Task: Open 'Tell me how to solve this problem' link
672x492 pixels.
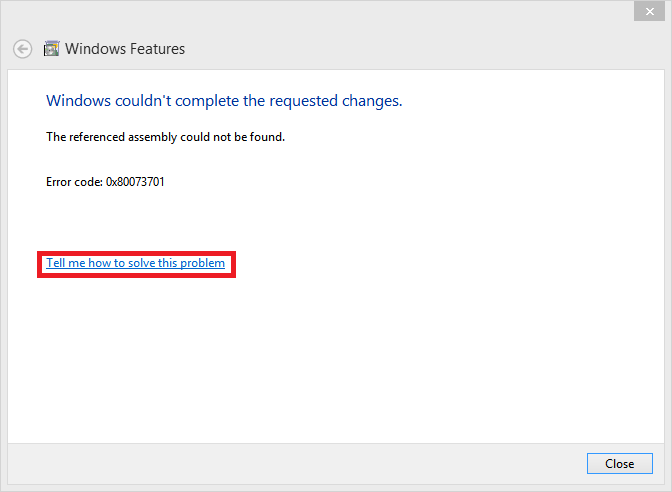Action: click(x=135, y=263)
